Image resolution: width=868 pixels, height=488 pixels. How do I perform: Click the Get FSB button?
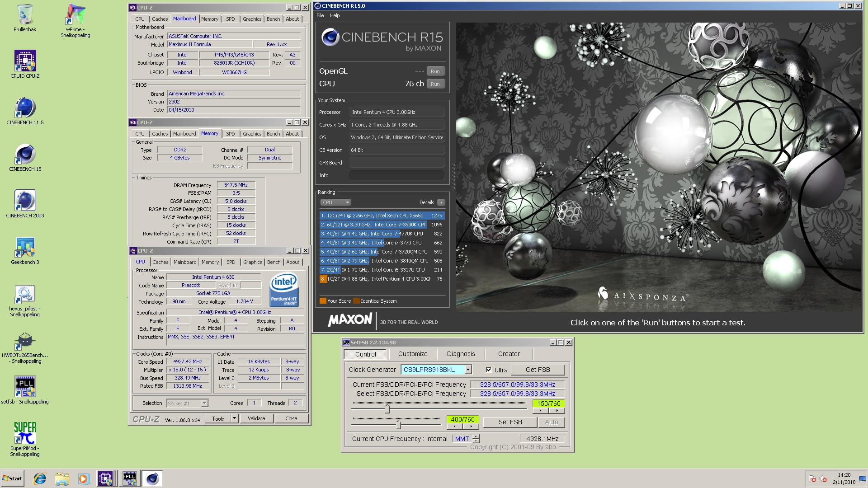[538, 370]
